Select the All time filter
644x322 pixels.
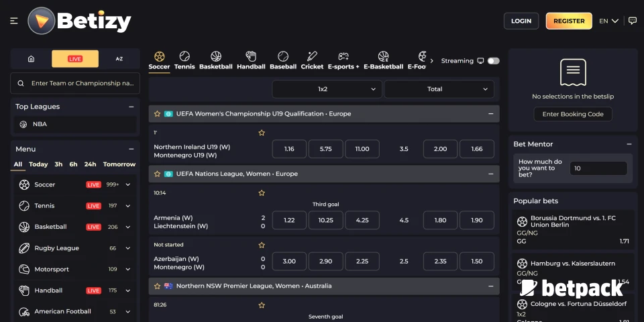click(x=17, y=164)
